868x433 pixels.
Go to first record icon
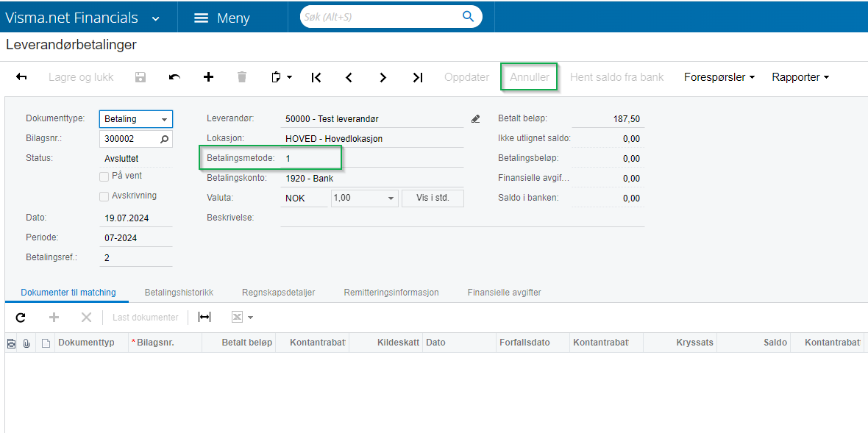pos(316,77)
